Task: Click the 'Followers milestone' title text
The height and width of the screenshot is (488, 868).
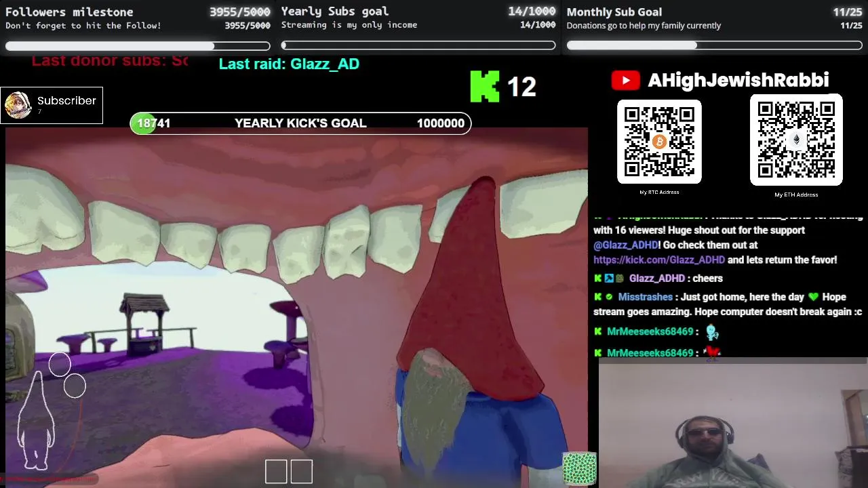Action: click(x=69, y=12)
